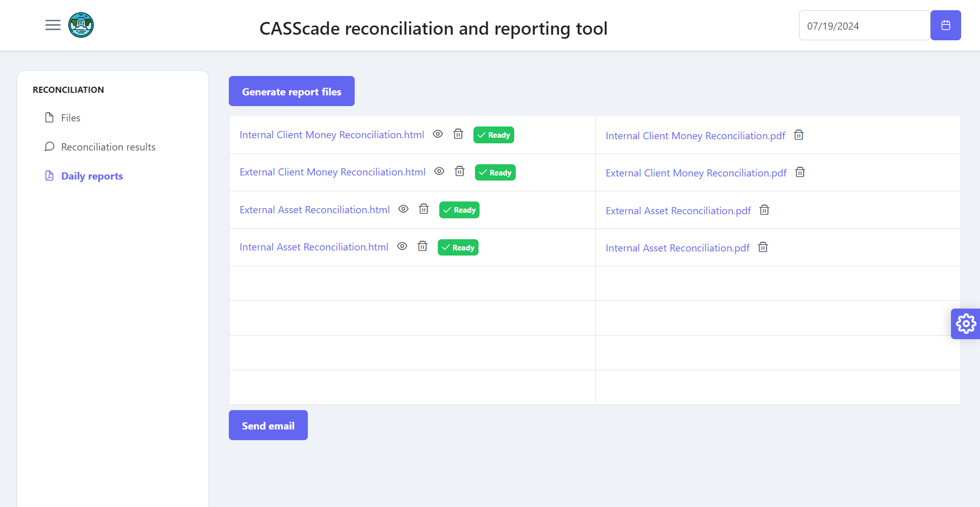This screenshot has width=980, height=507.
Task: Preview Internal Client Money Reconciliation.html
Action: (438, 134)
